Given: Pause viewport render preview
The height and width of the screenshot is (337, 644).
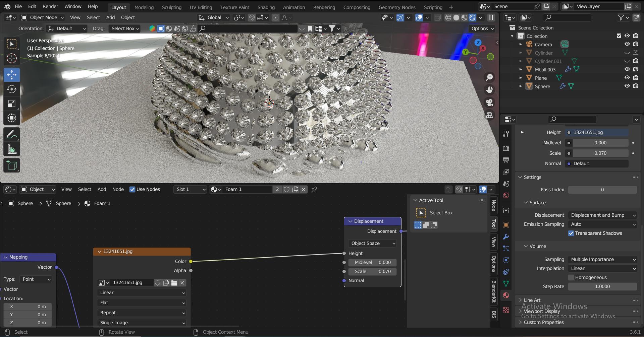Looking at the screenshot, I should [x=491, y=18].
